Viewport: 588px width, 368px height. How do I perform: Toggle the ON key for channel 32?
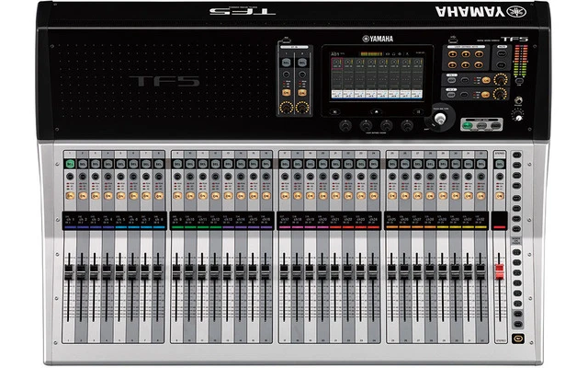(x=481, y=196)
